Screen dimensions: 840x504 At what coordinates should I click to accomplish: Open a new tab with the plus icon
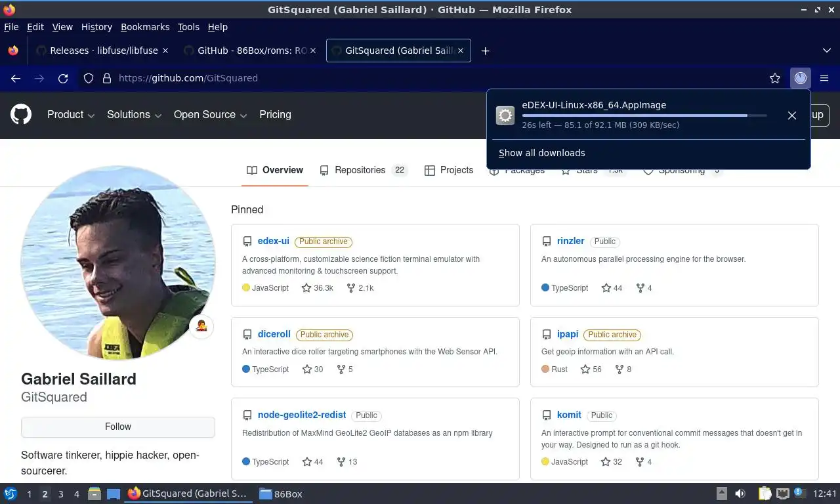click(x=485, y=51)
